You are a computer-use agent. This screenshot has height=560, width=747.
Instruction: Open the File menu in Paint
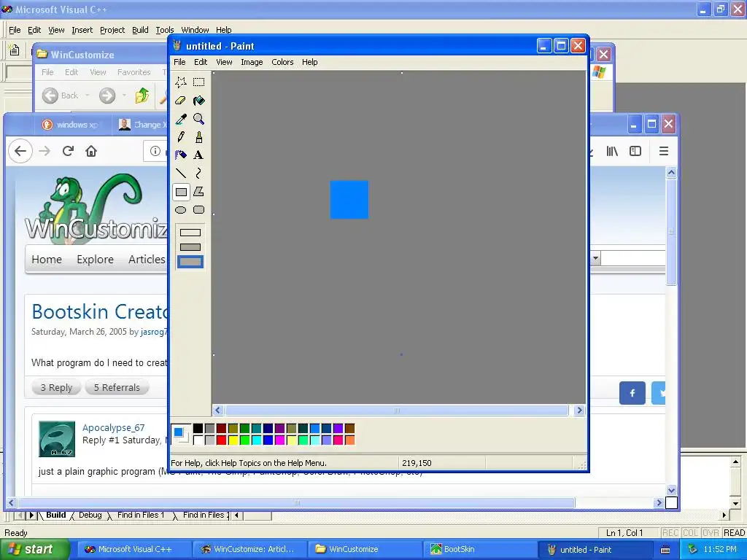coord(179,62)
